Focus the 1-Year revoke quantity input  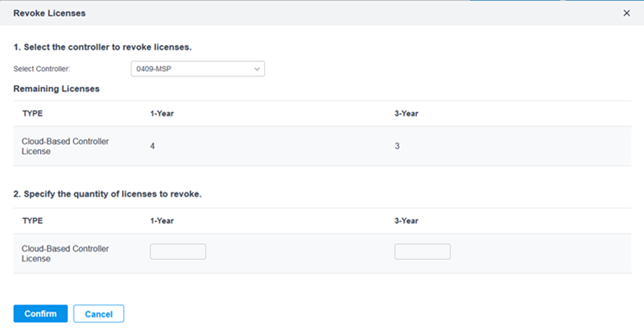(178, 252)
